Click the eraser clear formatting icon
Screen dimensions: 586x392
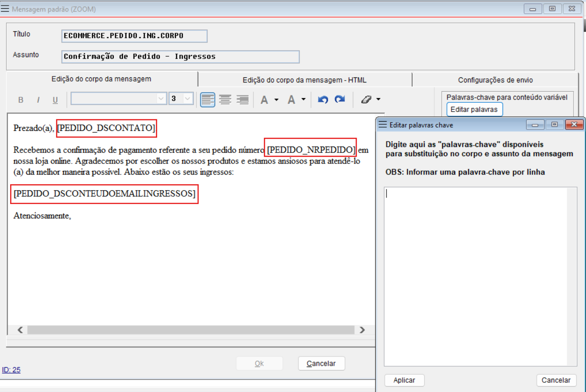point(366,99)
